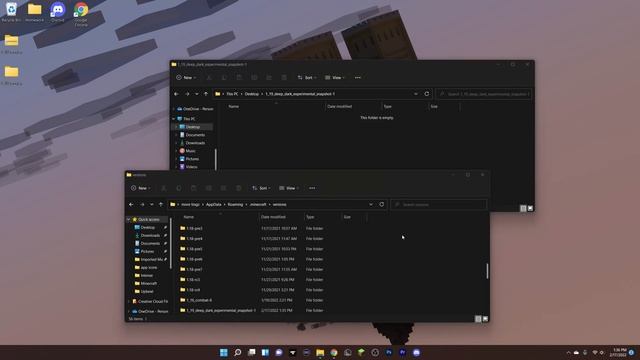Click Share icon in versions window toolbar

[x=224, y=188]
